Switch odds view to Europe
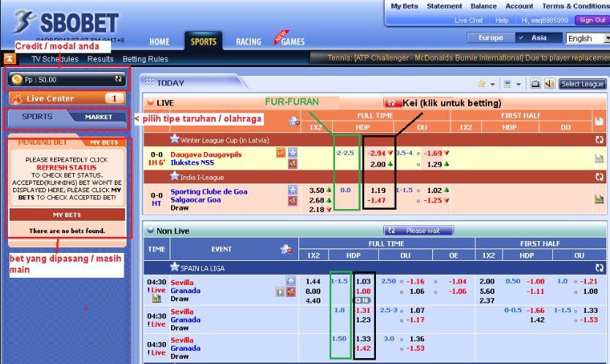The height and width of the screenshot is (364, 610). pos(491,38)
